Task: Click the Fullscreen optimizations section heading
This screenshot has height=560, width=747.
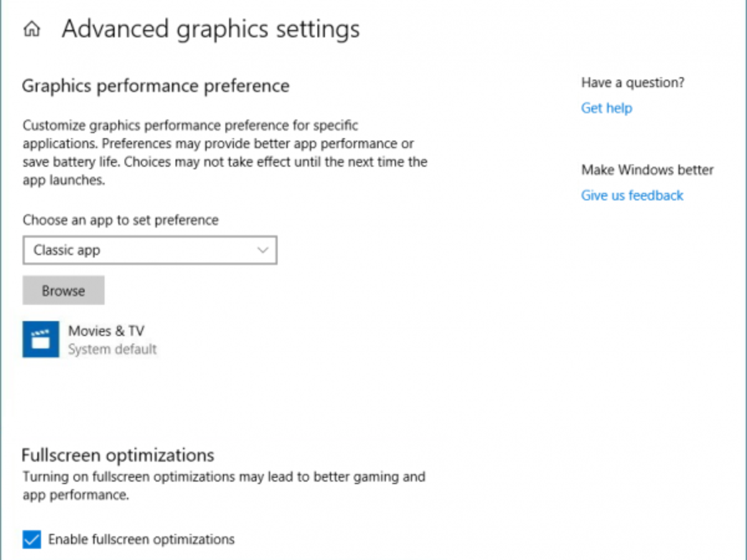Action: click(x=118, y=455)
